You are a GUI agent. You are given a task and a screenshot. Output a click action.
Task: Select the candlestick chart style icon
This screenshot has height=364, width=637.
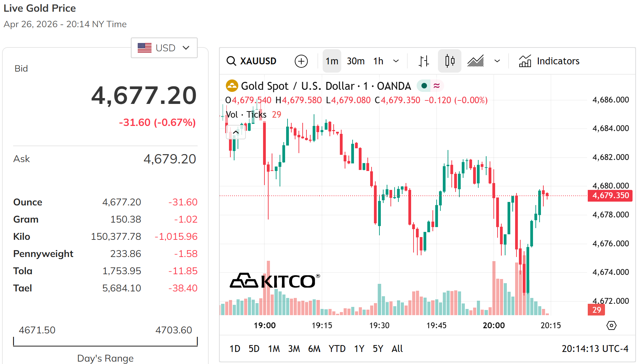450,61
